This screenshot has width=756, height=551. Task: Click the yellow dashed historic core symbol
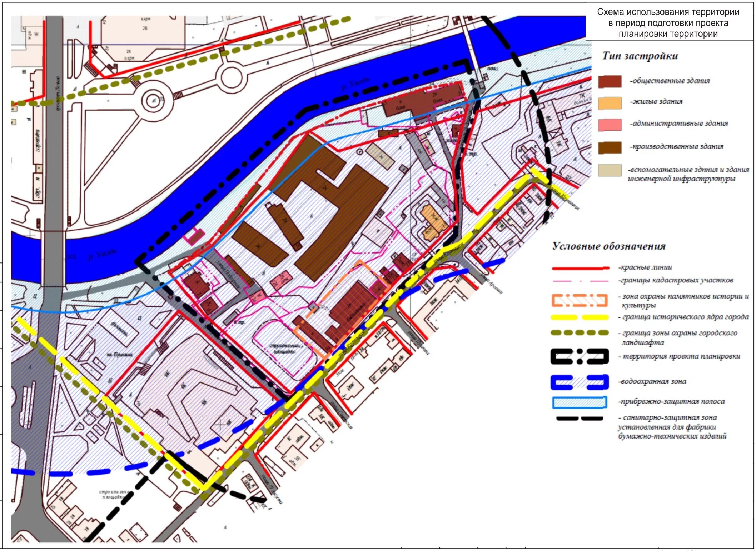click(580, 317)
